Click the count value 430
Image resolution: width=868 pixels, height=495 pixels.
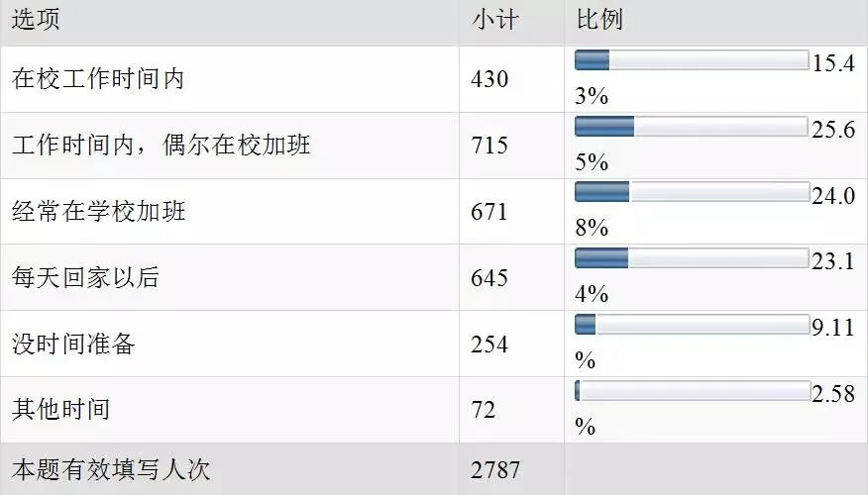[489, 79]
